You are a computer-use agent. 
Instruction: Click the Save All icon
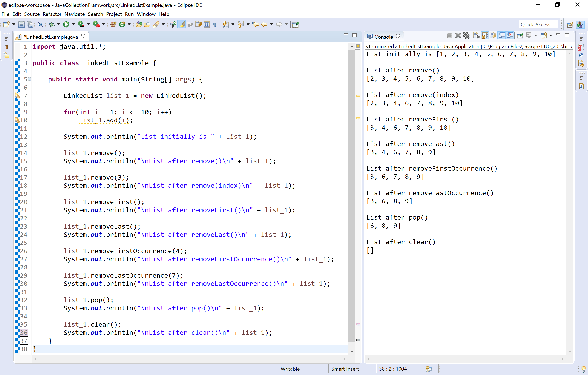pos(30,25)
